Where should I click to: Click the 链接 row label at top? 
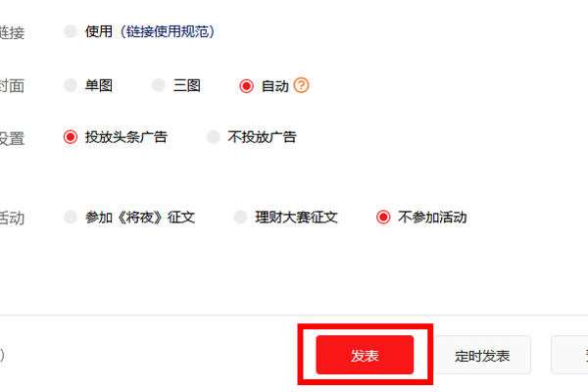click(12, 32)
